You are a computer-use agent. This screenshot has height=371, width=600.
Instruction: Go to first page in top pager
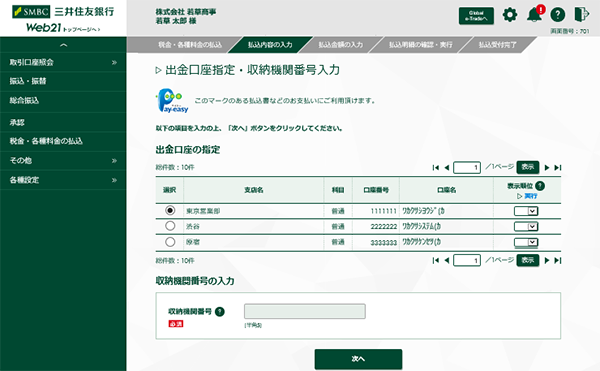[435, 168]
